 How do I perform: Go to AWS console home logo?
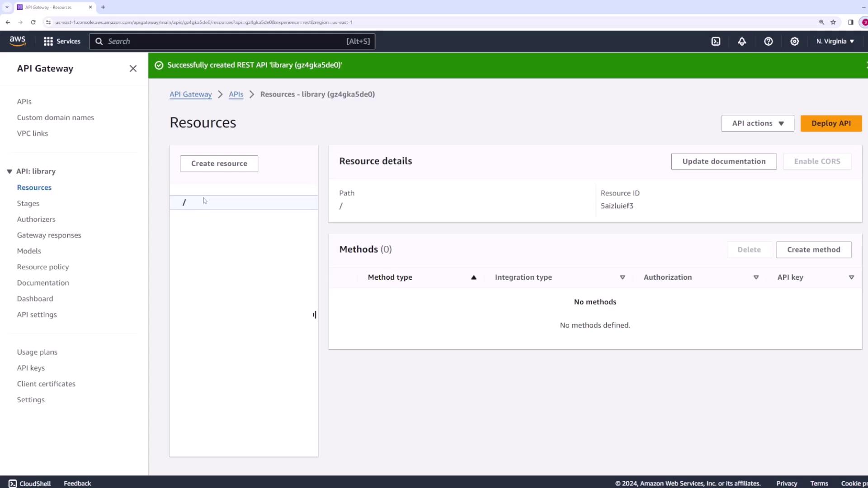(18, 41)
